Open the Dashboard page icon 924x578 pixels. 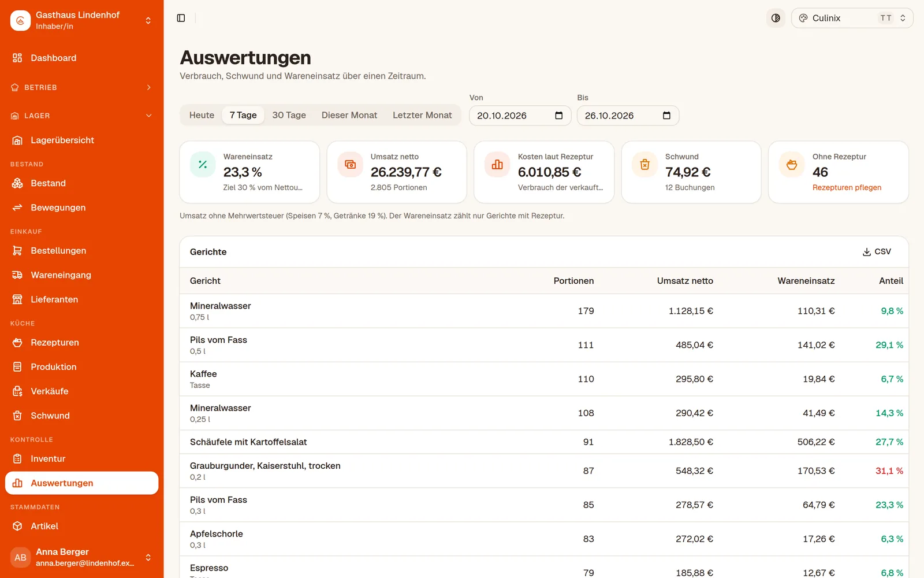[17, 58]
